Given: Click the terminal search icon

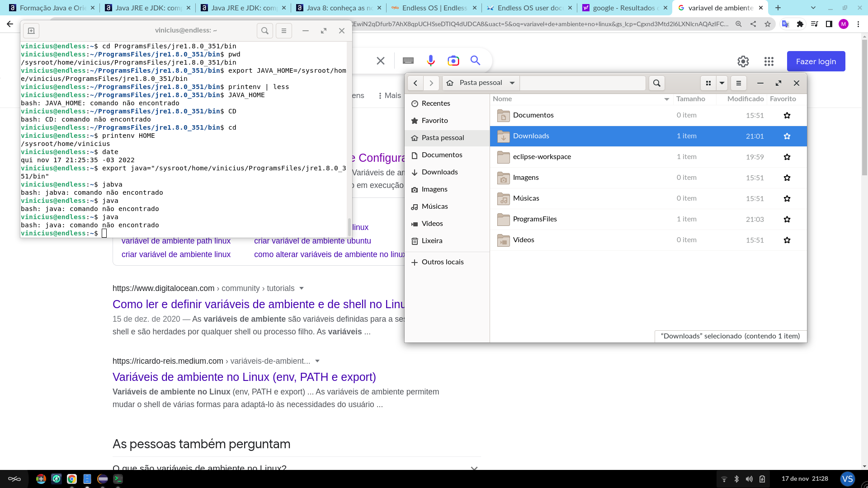Looking at the screenshot, I should tap(265, 31).
